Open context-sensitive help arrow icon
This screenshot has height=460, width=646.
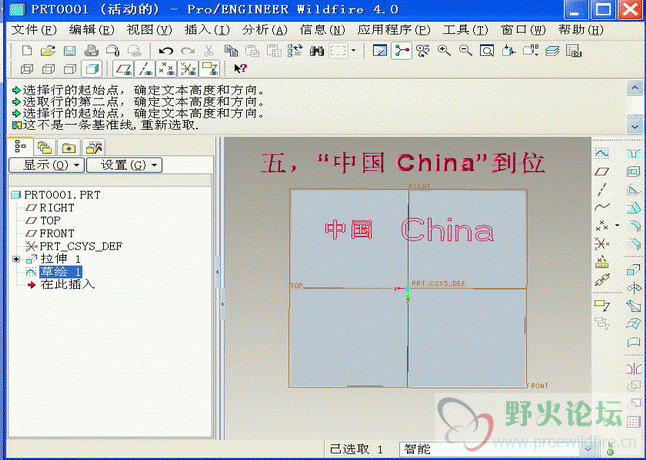pos(240,68)
